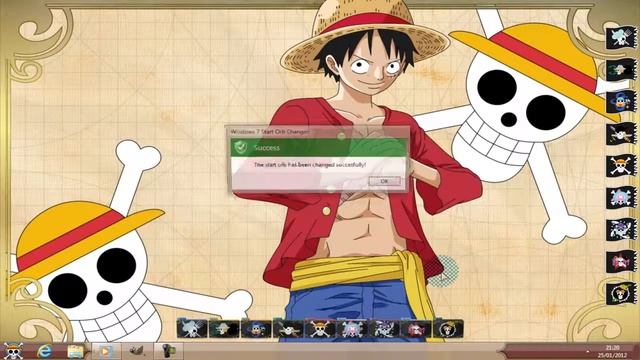Viewport: 640px width, 360px height.
Task: Launch Internet Explorer from the taskbar
Action: coord(44,351)
